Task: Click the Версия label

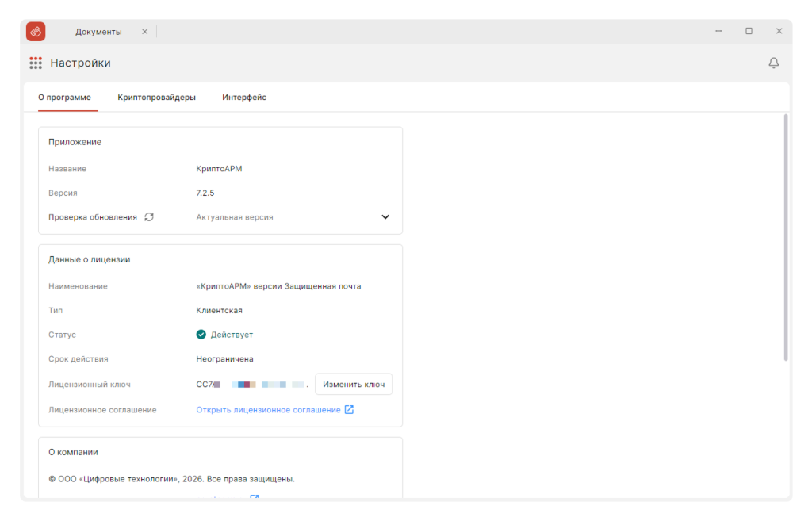Action: (63, 193)
